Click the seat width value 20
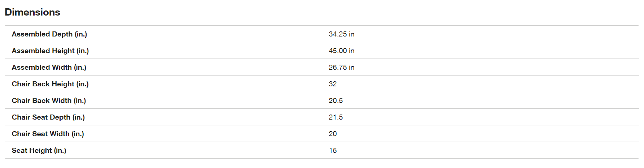This screenshot has width=644, height=168. tap(333, 134)
